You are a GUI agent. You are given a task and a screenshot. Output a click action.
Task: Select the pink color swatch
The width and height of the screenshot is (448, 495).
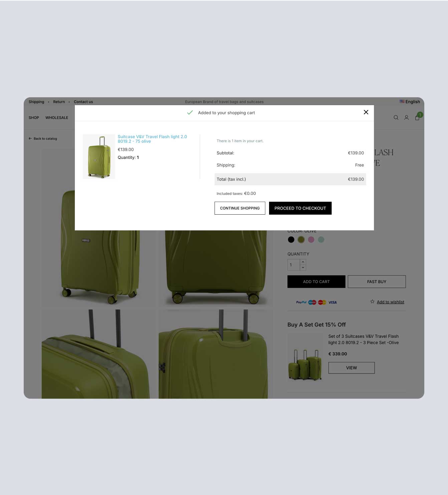(x=311, y=240)
